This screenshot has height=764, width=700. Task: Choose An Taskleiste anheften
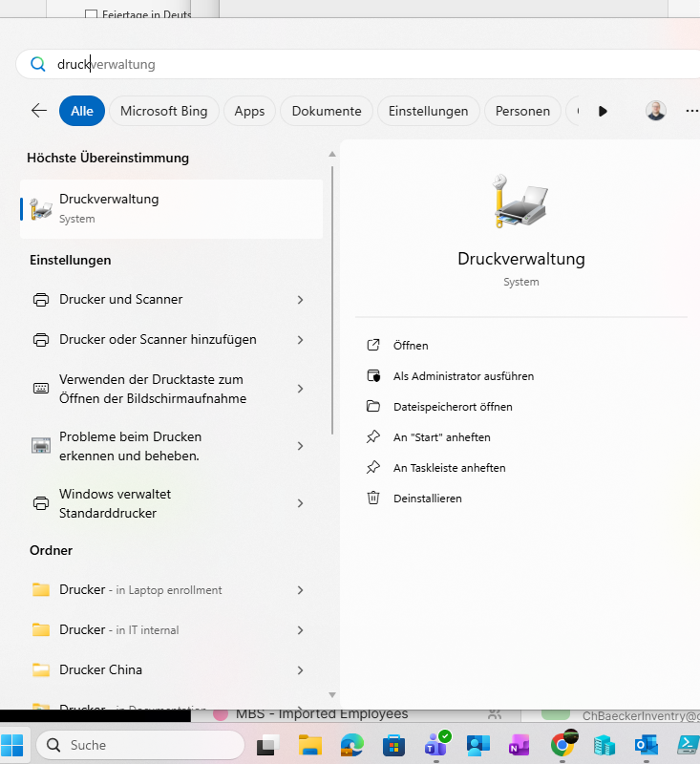click(x=449, y=468)
